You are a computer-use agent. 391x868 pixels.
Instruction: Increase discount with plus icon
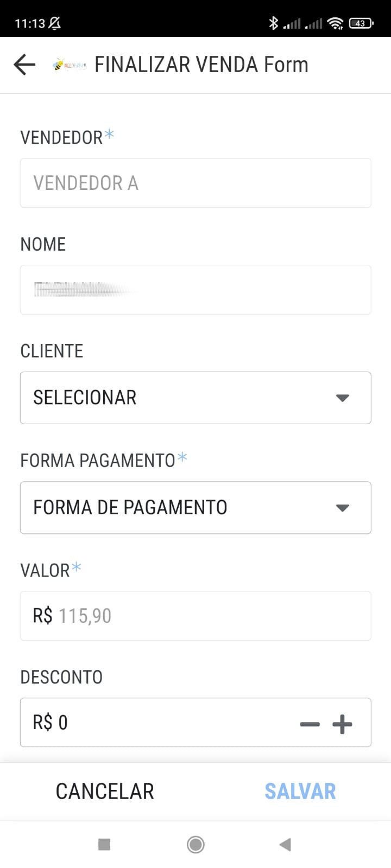pos(342,724)
